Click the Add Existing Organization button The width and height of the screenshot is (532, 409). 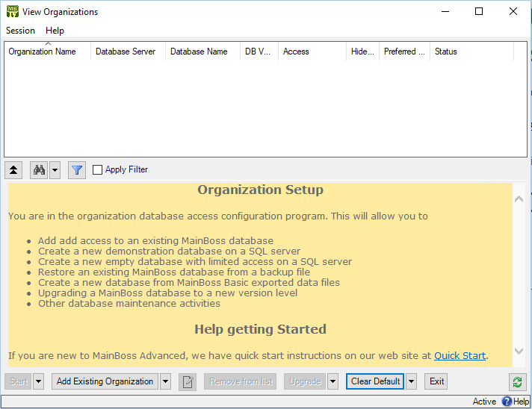click(105, 381)
